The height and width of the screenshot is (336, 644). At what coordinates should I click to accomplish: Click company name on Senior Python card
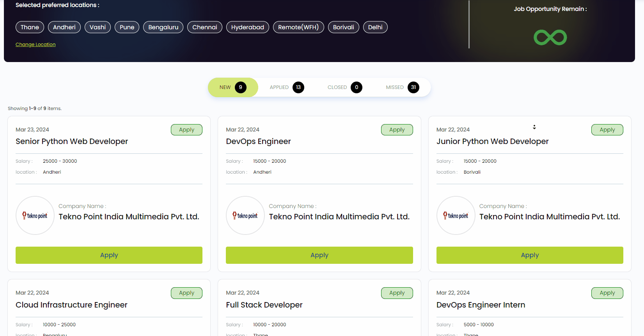(129, 217)
